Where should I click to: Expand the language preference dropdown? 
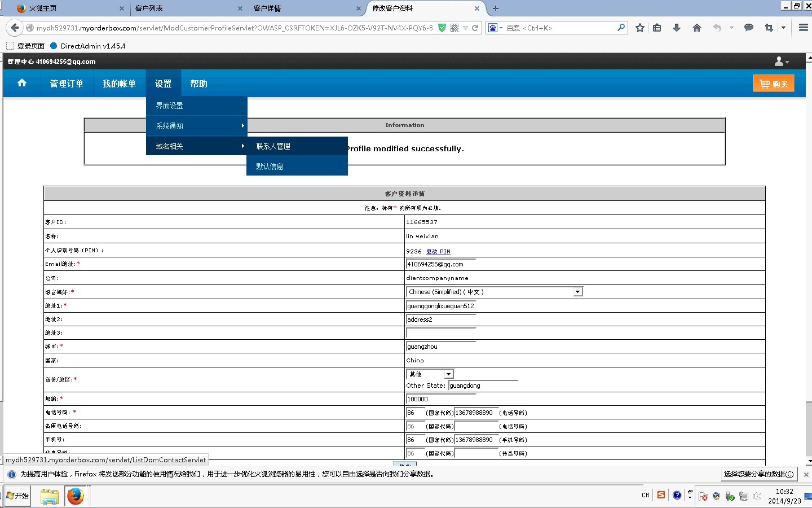577,292
